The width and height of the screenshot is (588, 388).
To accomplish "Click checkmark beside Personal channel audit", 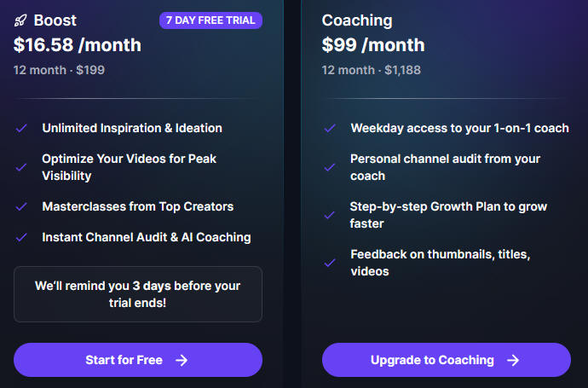I will coord(330,167).
